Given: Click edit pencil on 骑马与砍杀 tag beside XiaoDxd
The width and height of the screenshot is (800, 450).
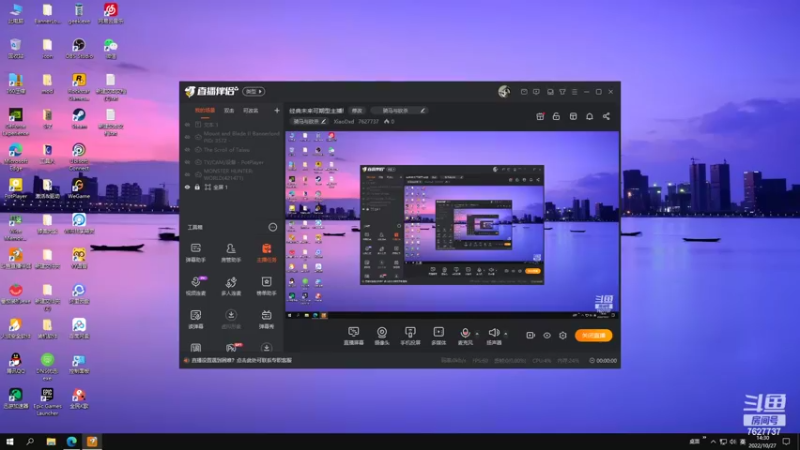Looking at the screenshot, I should (x=323, y=121).
